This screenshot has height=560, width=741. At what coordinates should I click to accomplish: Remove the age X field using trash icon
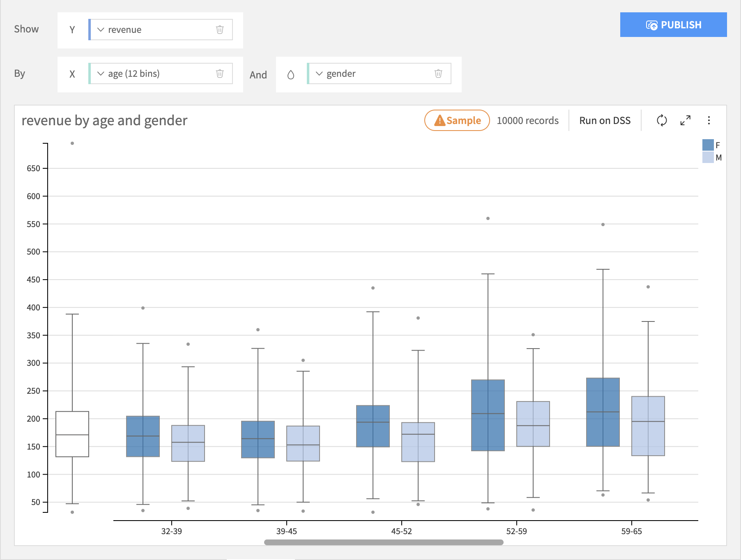tap(220, 73)
